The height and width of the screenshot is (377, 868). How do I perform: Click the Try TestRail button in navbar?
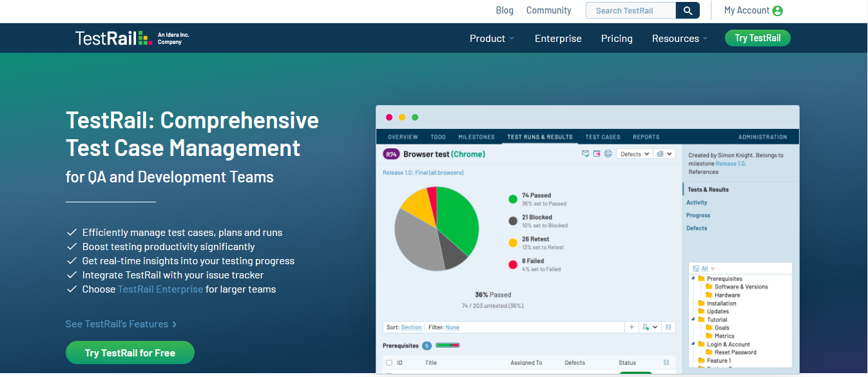point(758,38)
